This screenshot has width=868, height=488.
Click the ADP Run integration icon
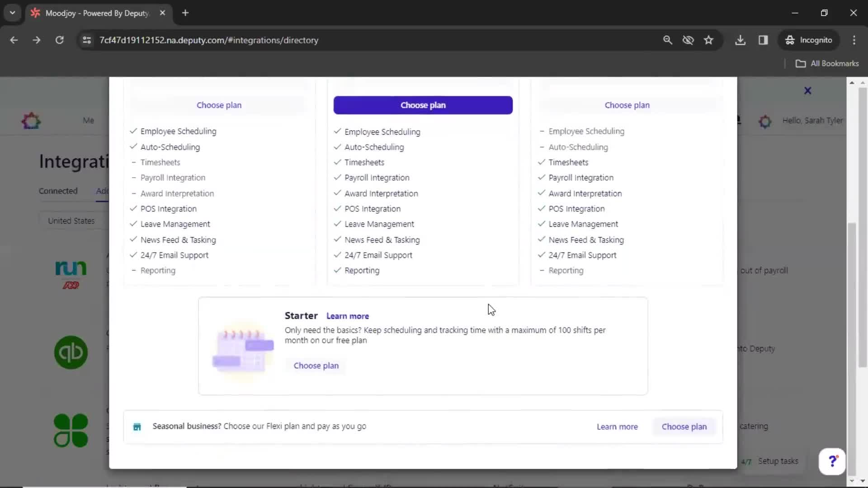click(71, 274)
